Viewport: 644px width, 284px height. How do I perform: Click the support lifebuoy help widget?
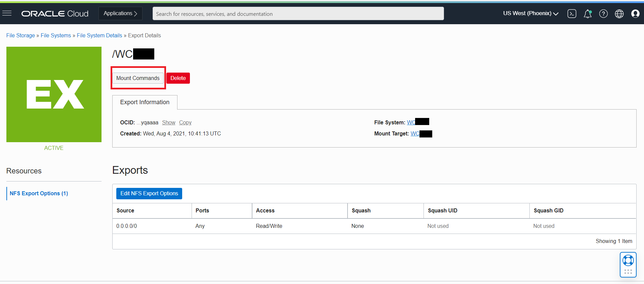click(x=628, y=265)
